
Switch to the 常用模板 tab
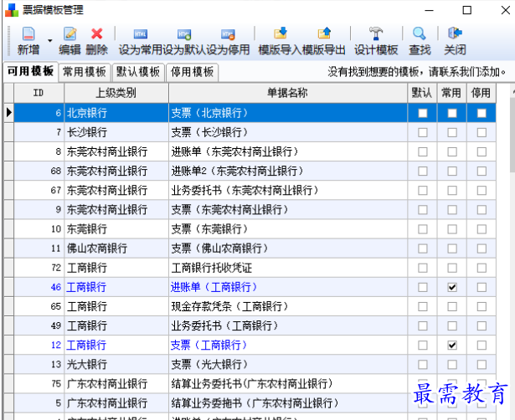(85, 72)
